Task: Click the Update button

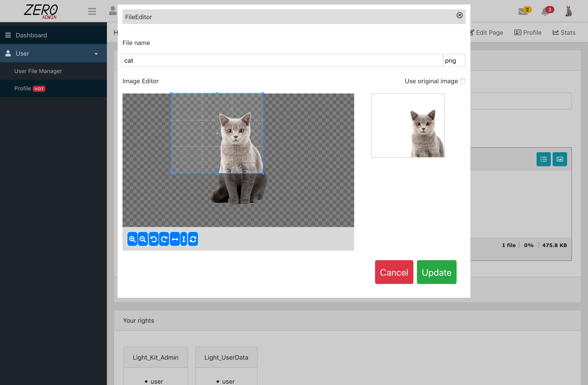Action: (436, 272)
